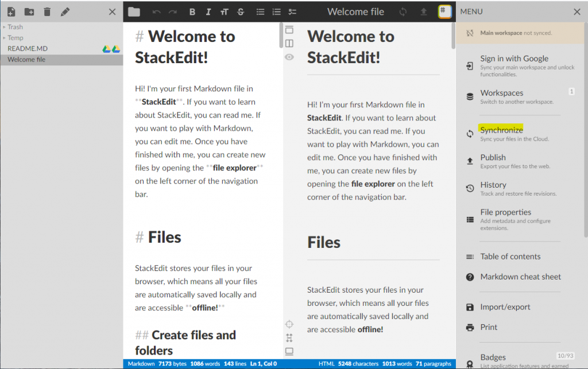Toggle the StackEdit menu button
This screenshot has height=369, width=588.
point(444,11)
